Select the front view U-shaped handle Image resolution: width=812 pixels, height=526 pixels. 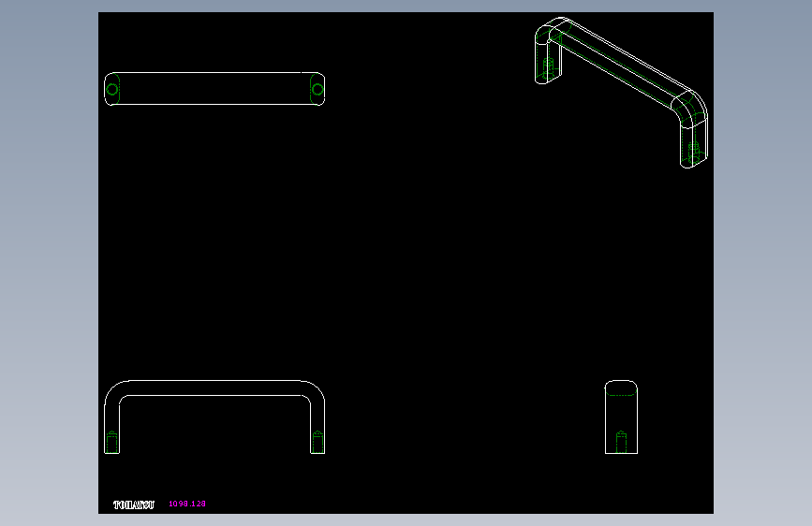(214, 417)
